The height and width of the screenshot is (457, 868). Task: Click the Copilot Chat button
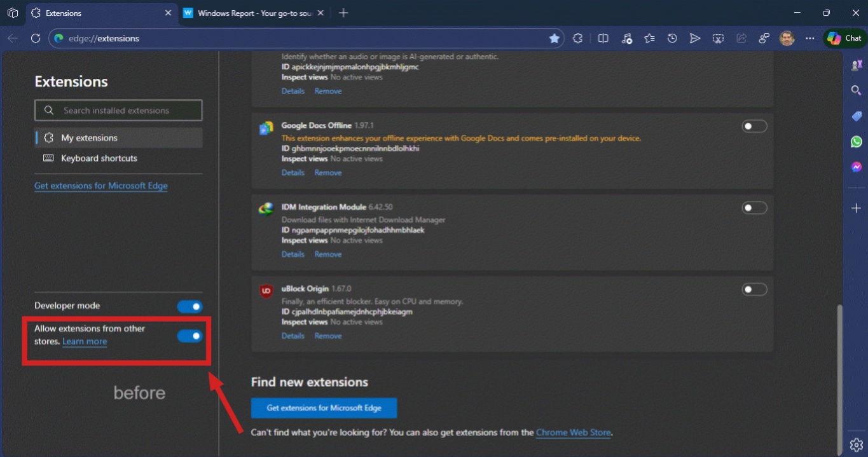click(844, 38)
